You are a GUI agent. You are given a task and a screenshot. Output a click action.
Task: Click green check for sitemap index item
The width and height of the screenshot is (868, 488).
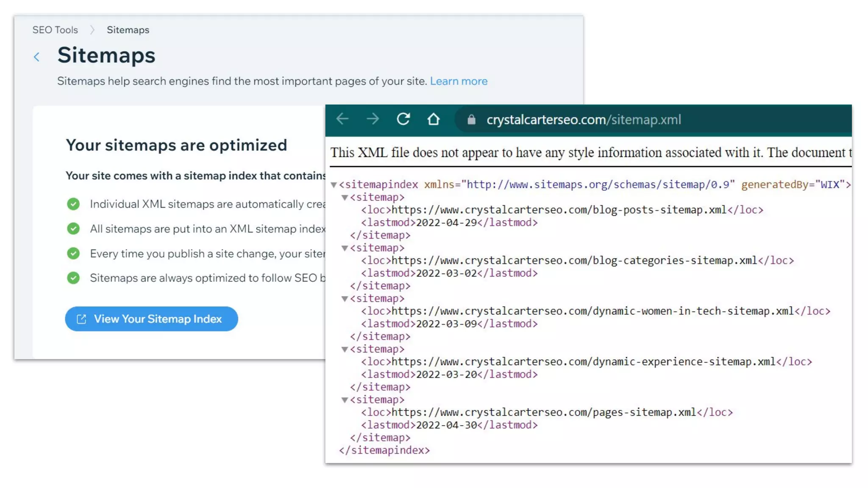(73, 229)
